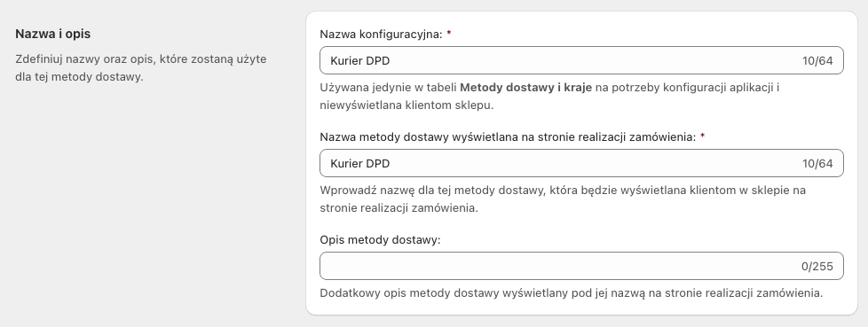Click the "Nazwa metody dostawy wyświetlana" label
Image resolution: width=868 pixels, height=327 pixels.
(419, 137)
